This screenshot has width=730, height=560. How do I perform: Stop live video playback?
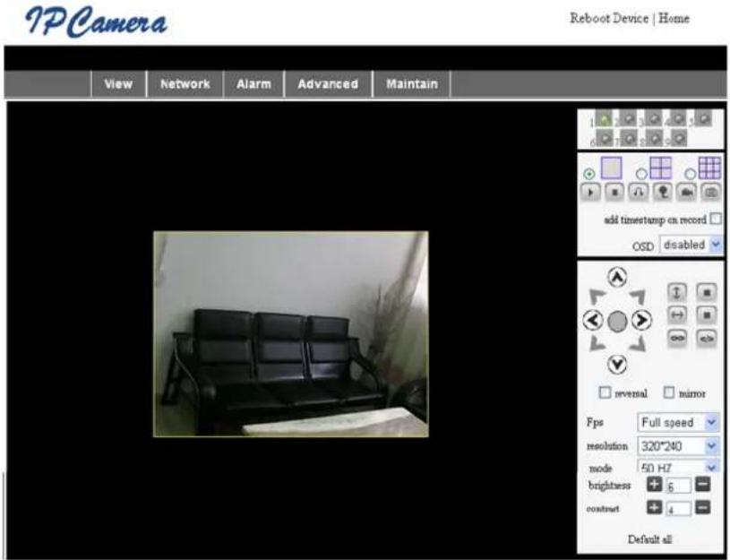pyautogui.click(x=614, y=192)
